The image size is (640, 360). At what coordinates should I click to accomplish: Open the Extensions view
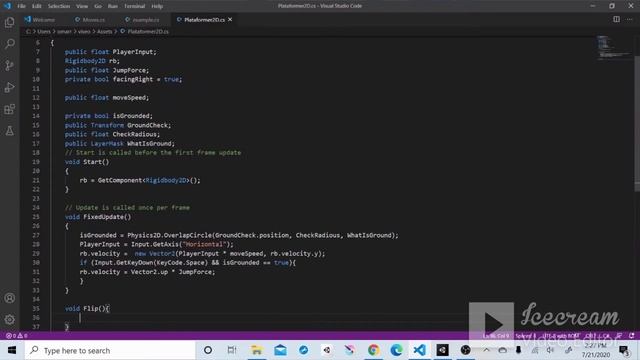[x=9, y=109]
